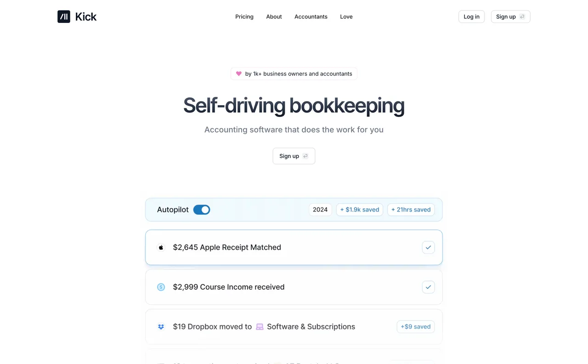Viewport: 588px width, 364px height.
Task: Click the +$9 saved badge
Action: point(415,326)
